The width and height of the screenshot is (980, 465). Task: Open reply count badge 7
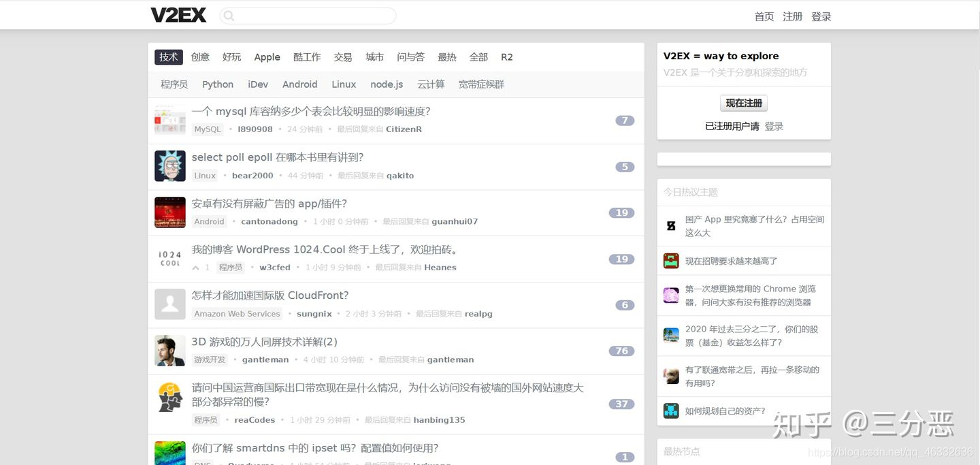625,121
